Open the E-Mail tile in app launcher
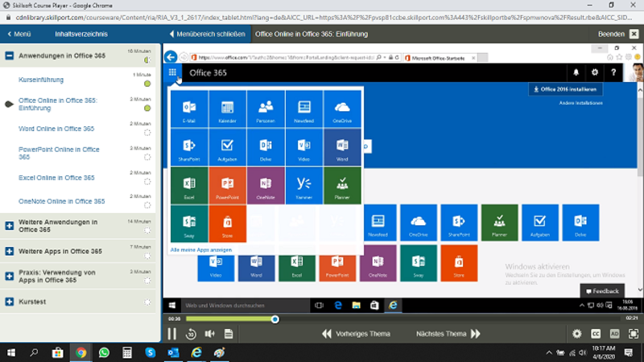The width and height of the screenshot is (644, 362). coord(189,109)
